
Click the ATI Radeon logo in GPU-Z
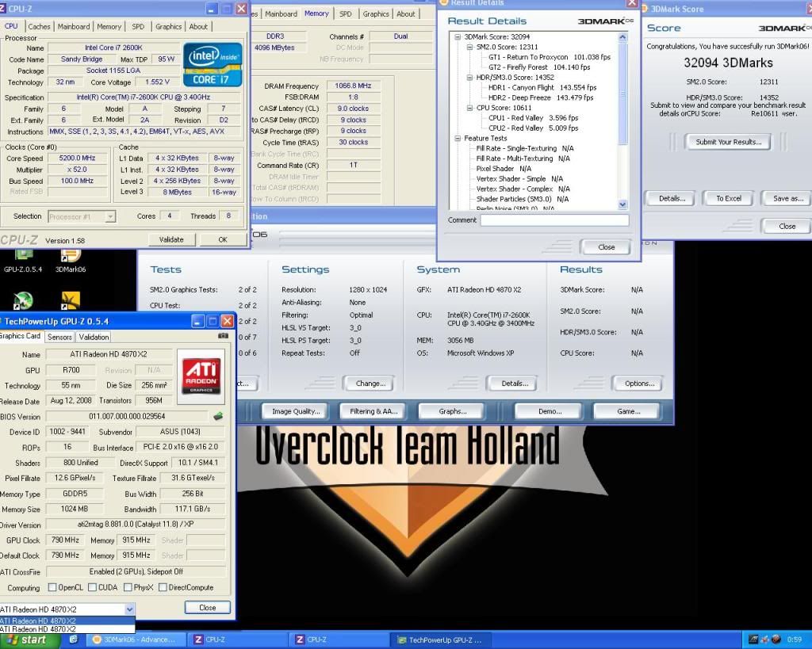[x=201, y=376]
